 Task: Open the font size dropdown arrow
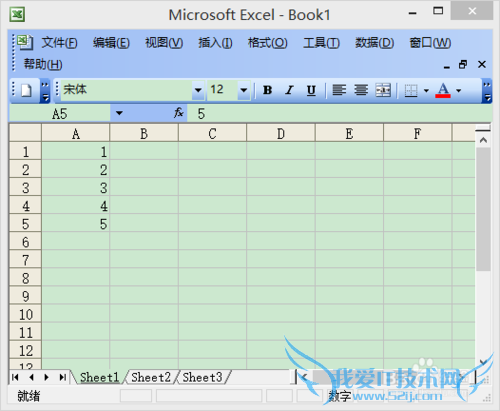pyautogui.click(x=244, y=90)
